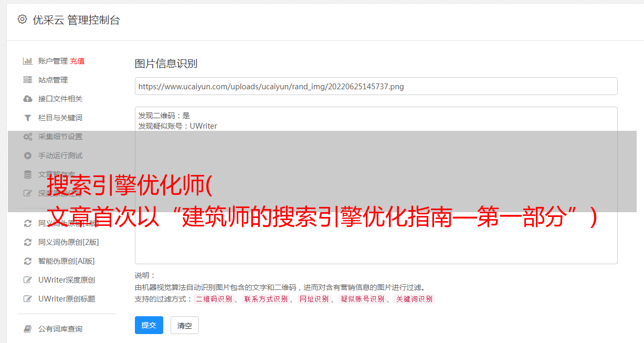Click the 二维码识别 tag

(214, 299)
